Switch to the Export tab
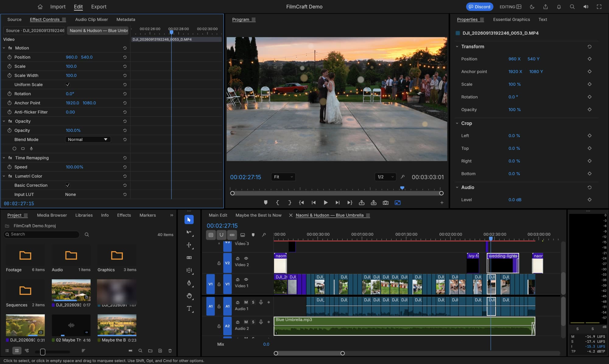 click(x=99, y=7)
